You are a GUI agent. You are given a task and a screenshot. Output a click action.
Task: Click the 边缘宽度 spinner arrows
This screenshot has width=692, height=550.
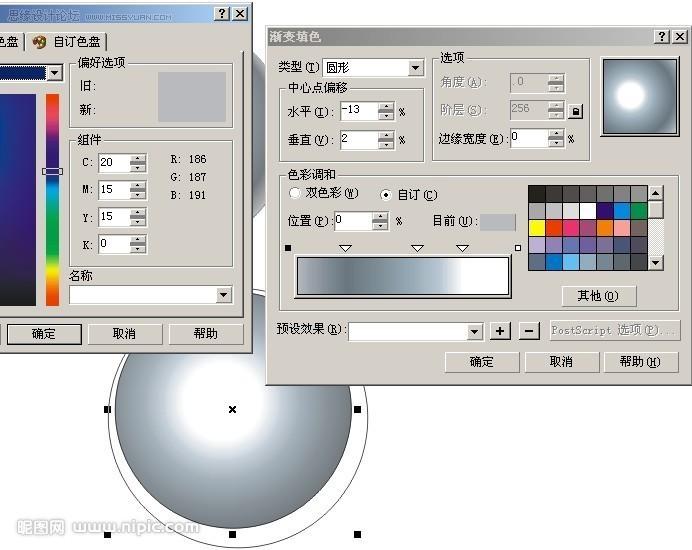pyautogui.click(x=556, y=139)
